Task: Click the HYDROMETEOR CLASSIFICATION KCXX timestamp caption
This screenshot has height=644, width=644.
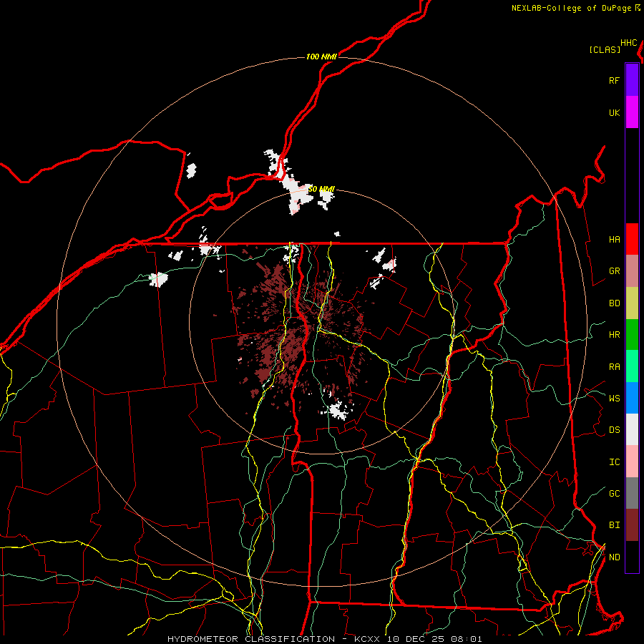Action: (324, 639)
